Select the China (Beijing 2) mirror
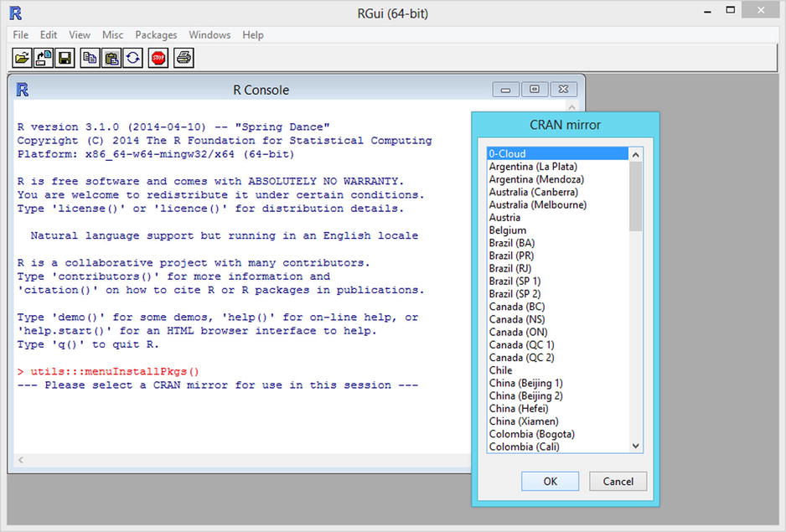This screenshot has height=532, width=786. (558, 395)
